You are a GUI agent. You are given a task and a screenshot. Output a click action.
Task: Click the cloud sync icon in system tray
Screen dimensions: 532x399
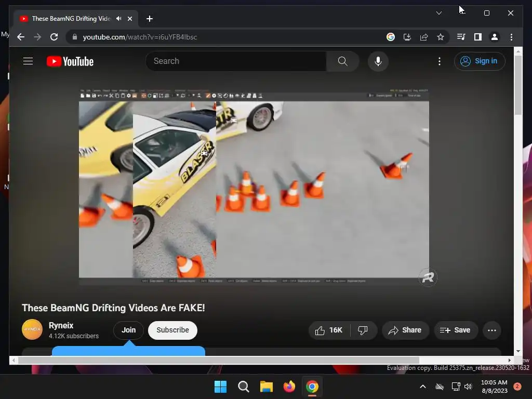point(440,387)
